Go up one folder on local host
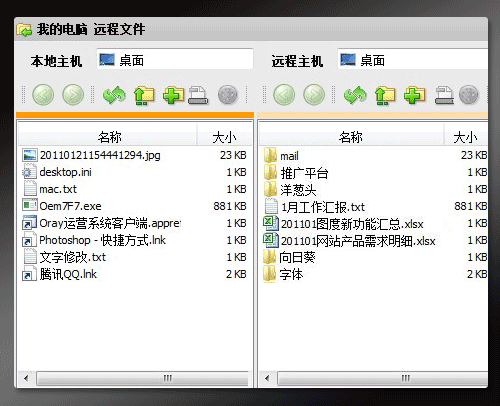500x406 pixels. click(x=144, y=95)
